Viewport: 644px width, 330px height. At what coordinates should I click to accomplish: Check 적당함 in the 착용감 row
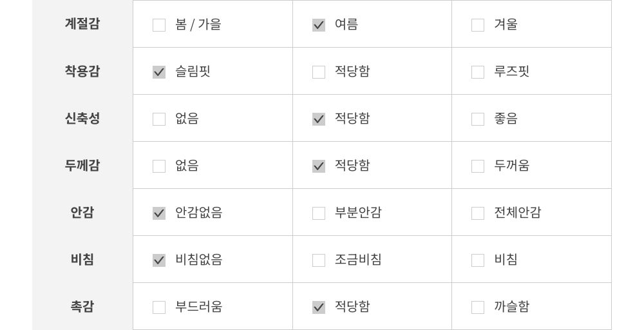click(319, 72)
